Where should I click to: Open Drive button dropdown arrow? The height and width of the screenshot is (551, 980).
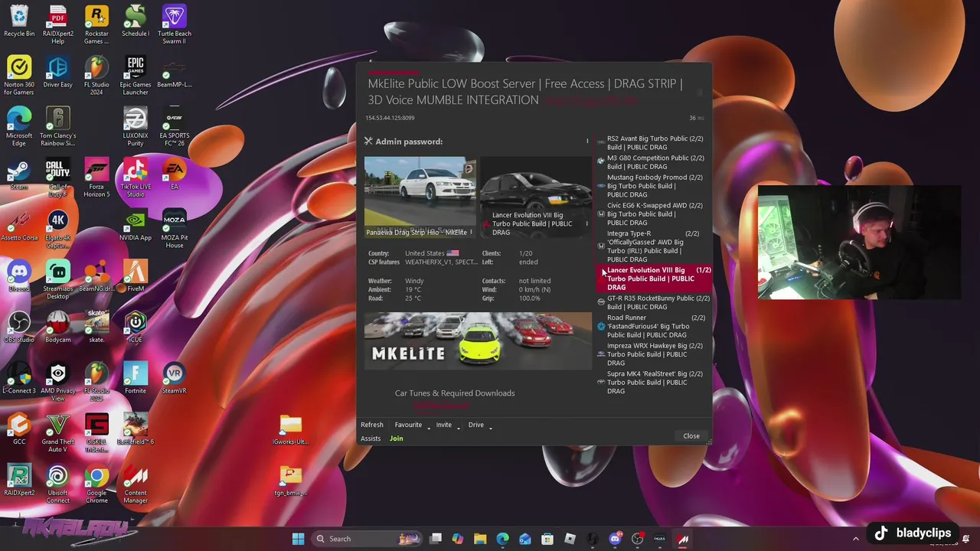490,426
